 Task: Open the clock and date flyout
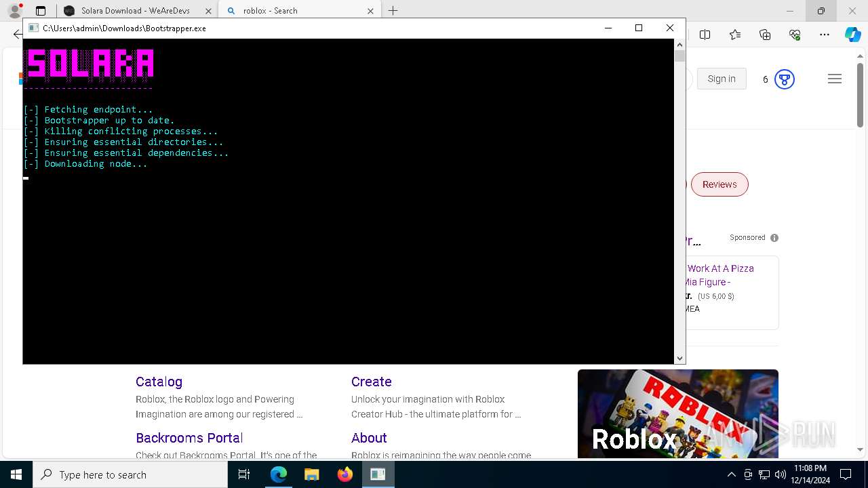(x=810, y=474)
